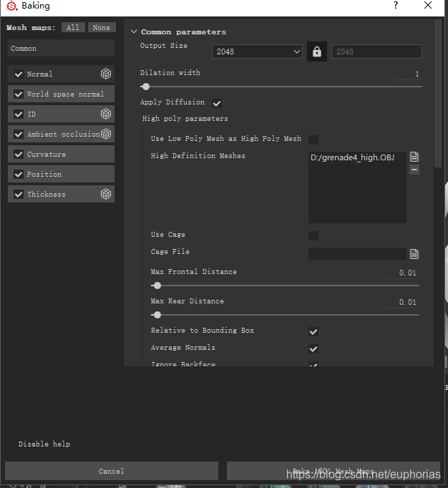Uncheck the Position map
This screenshot has height=488, width=448.
tap(19, 175)
